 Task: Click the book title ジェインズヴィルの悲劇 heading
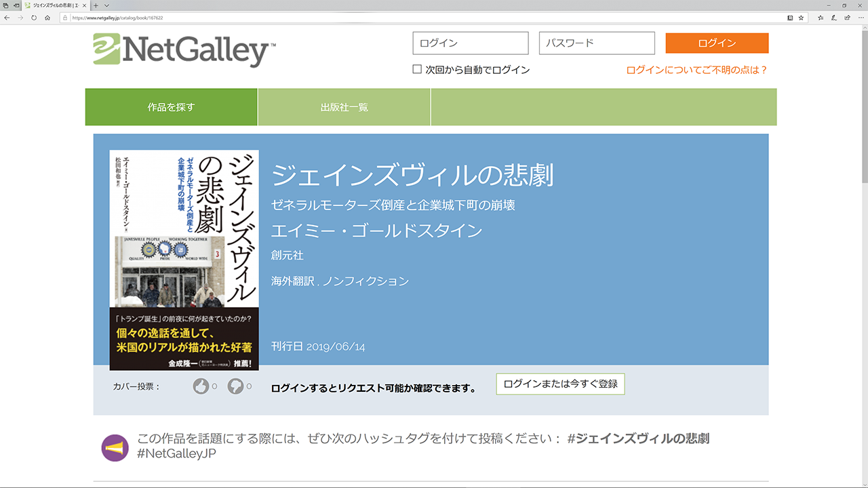click(x=412, y=176)
